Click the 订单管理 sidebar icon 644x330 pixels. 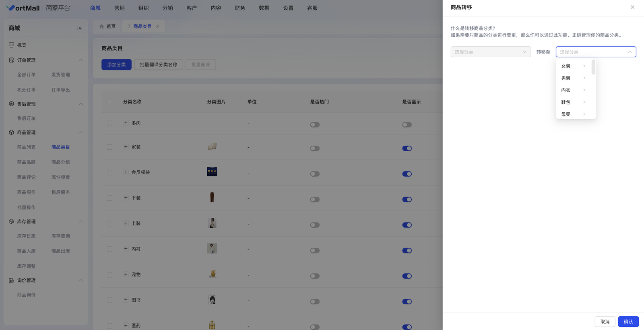coord(11,60)
